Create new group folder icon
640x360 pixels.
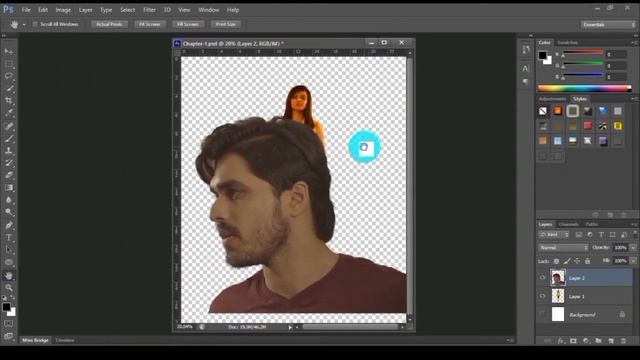coord(598,341)
